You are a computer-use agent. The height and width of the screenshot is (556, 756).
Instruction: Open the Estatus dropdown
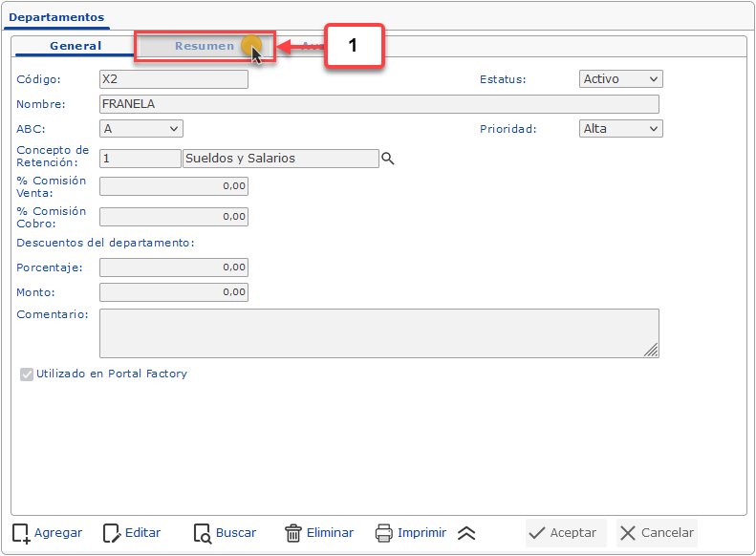point(620,79)
